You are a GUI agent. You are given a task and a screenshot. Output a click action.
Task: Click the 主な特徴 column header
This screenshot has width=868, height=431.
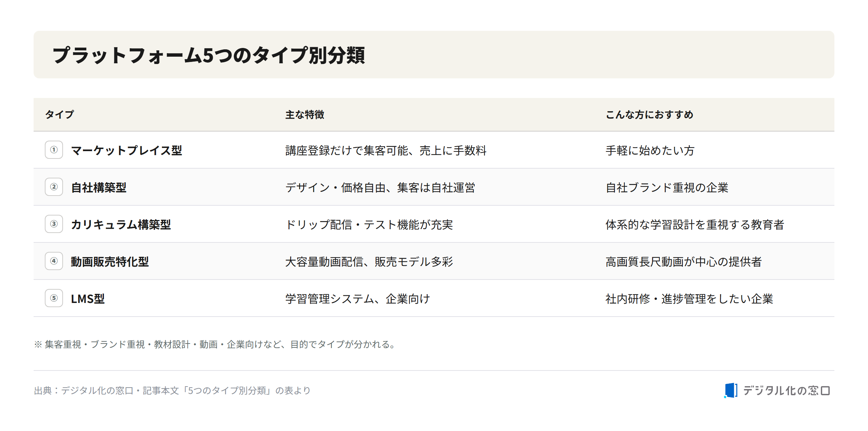tap(305, 114)
